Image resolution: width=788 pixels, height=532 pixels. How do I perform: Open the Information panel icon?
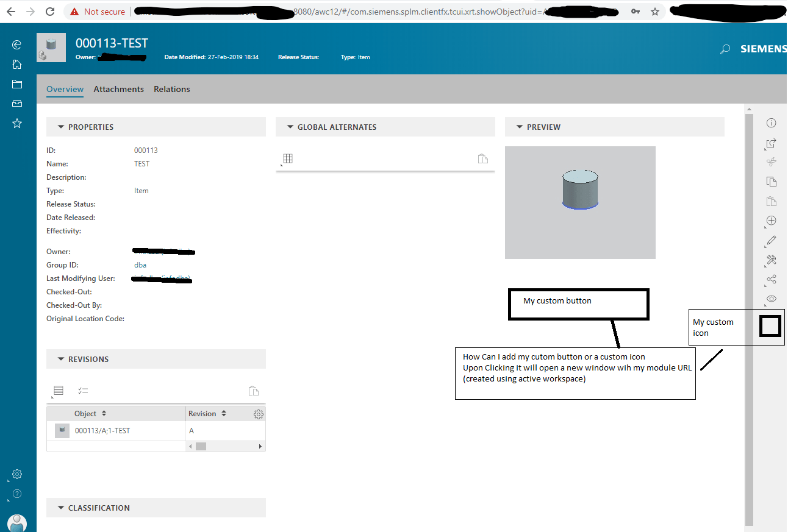(x=771, y=122)
